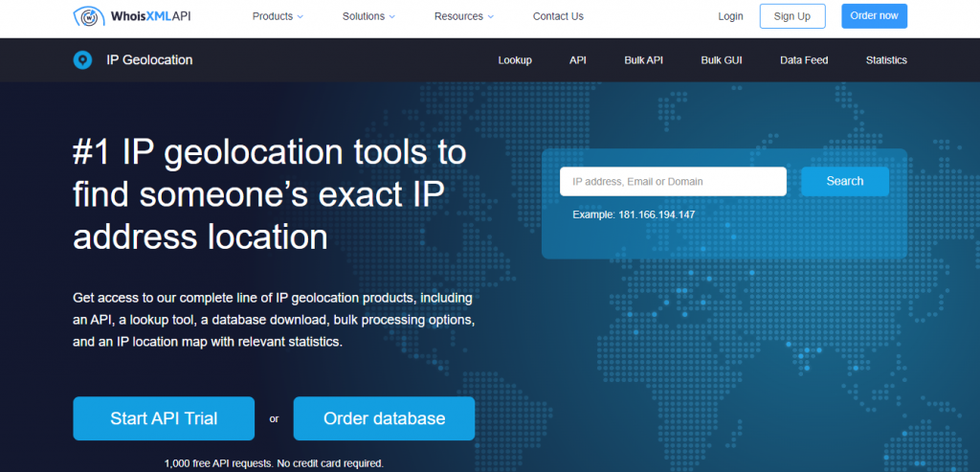980x472 pixels.
Task: Select the API tab in subnav
Action: [x=578, y=60]
